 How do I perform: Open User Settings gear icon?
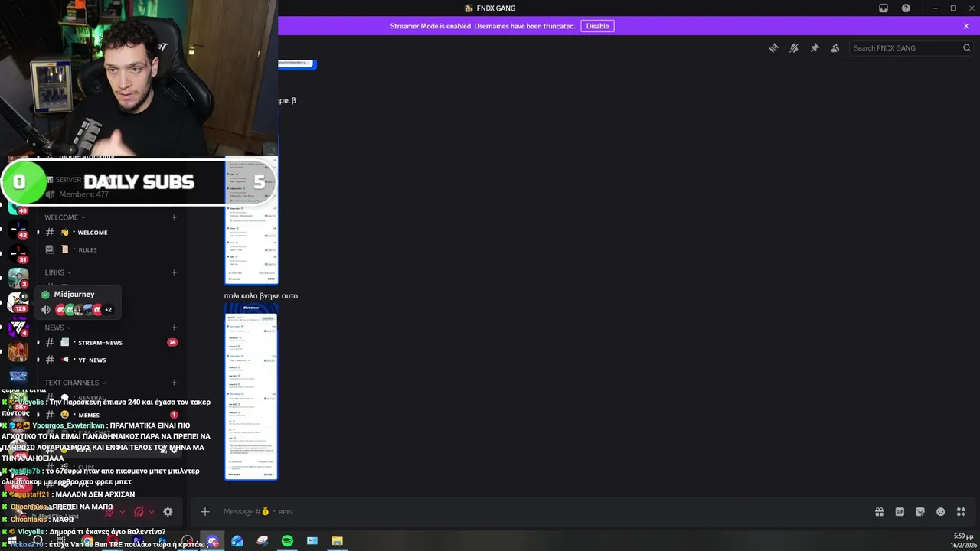(x=168, y=512)
